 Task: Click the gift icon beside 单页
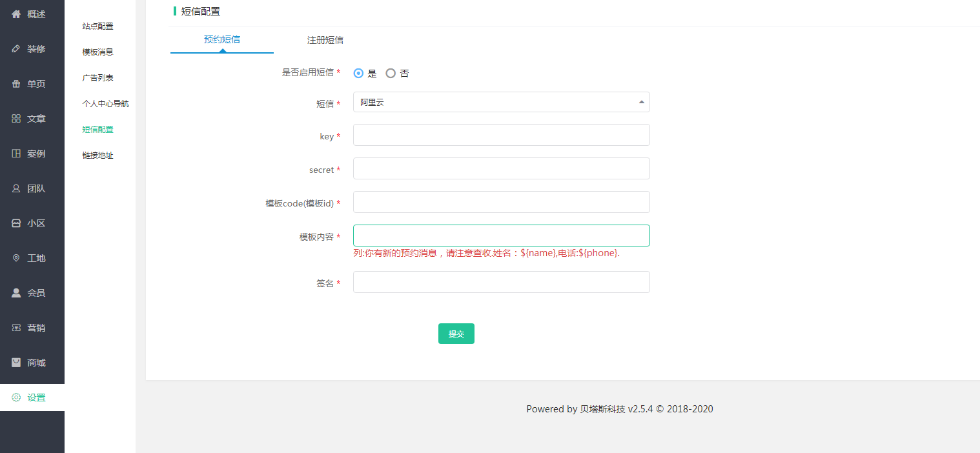pyautogui.click(x=16, y=83)
